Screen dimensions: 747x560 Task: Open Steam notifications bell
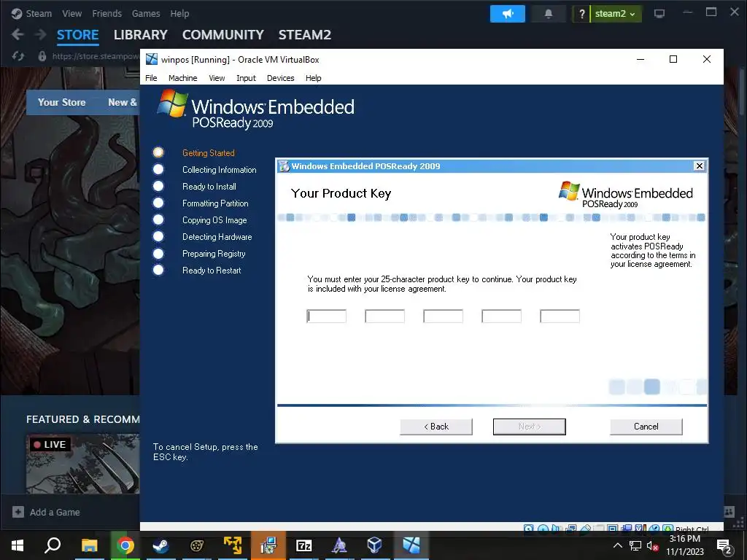549,14
